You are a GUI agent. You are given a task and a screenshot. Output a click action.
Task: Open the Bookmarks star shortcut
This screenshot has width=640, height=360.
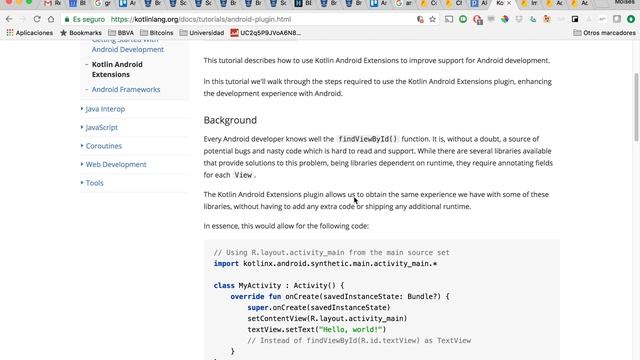(x=81, y=33)
